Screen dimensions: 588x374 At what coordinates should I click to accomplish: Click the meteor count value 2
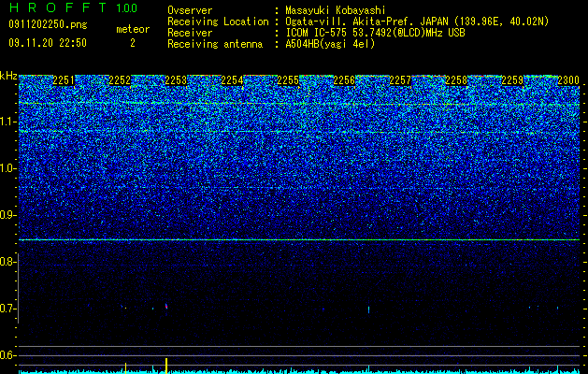click(133, 43)
